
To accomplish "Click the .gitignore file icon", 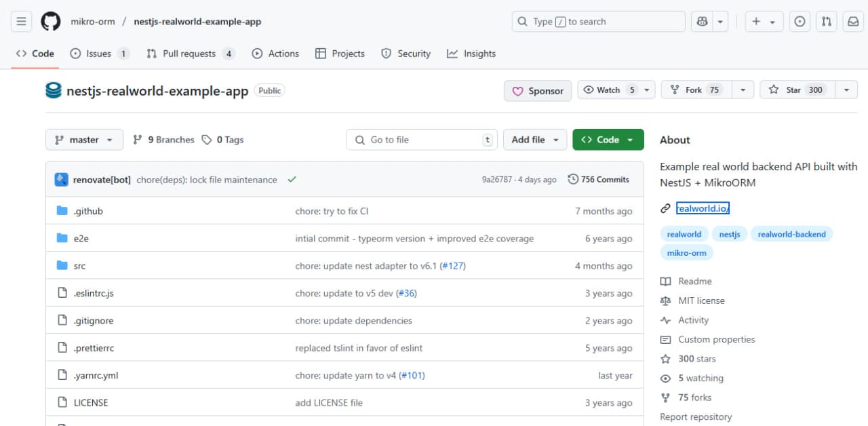I will pyautogui.click(x=62, y=320).
